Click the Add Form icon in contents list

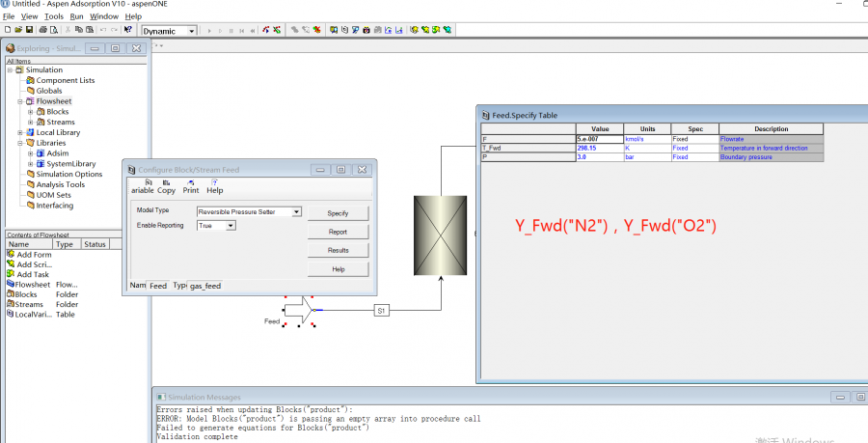(x=11, y=254)
